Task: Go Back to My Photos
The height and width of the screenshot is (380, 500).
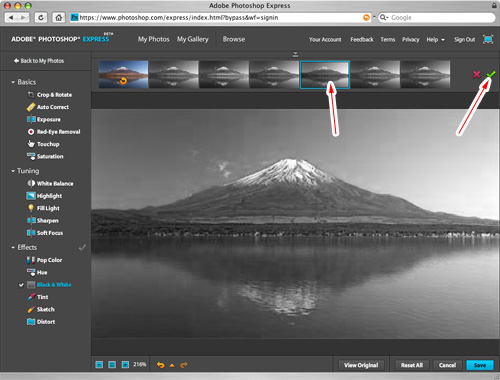Action: (x=39, y=61)
